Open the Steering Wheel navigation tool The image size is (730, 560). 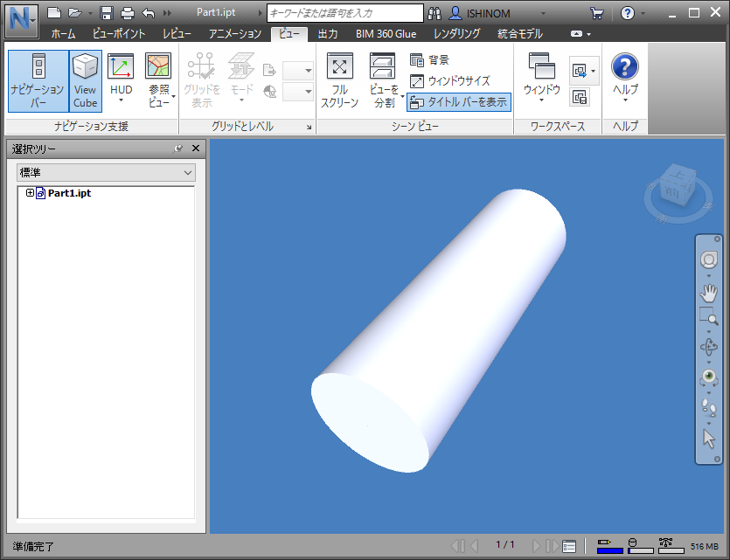[x=708, y=259]
